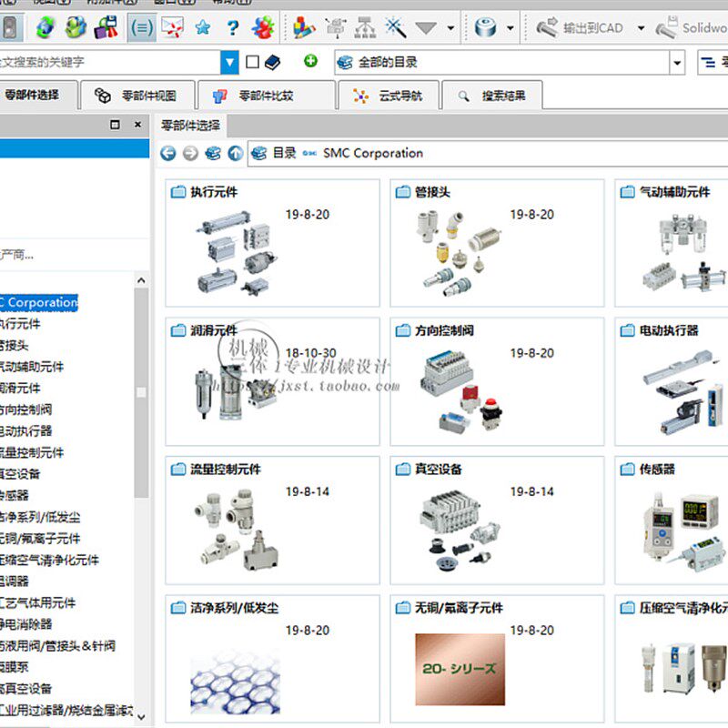Click the left tree vertical scrollbar thumb
728x728 pixels.
coord(141,393)
